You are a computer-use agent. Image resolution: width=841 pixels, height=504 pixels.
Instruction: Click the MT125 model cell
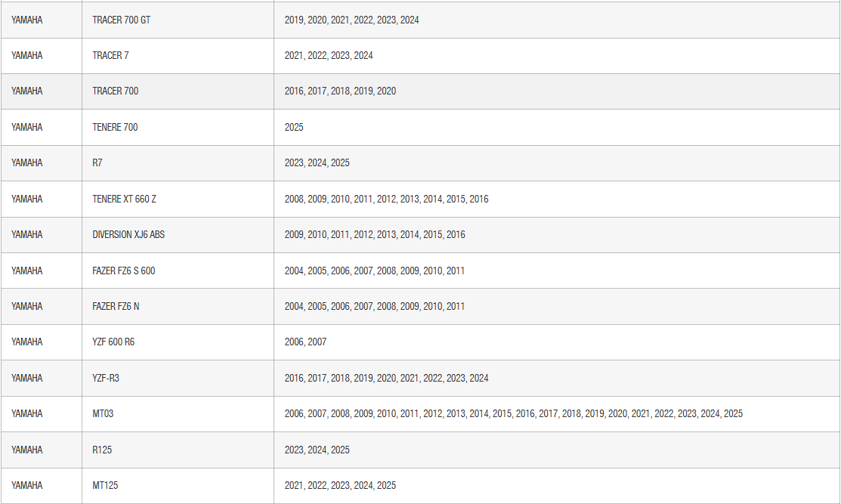click(105, 485)
